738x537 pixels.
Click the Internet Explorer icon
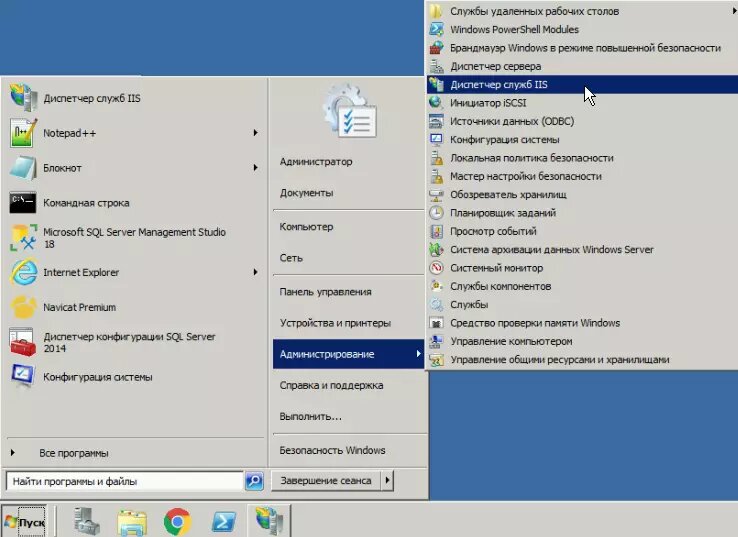coord(23,273)
